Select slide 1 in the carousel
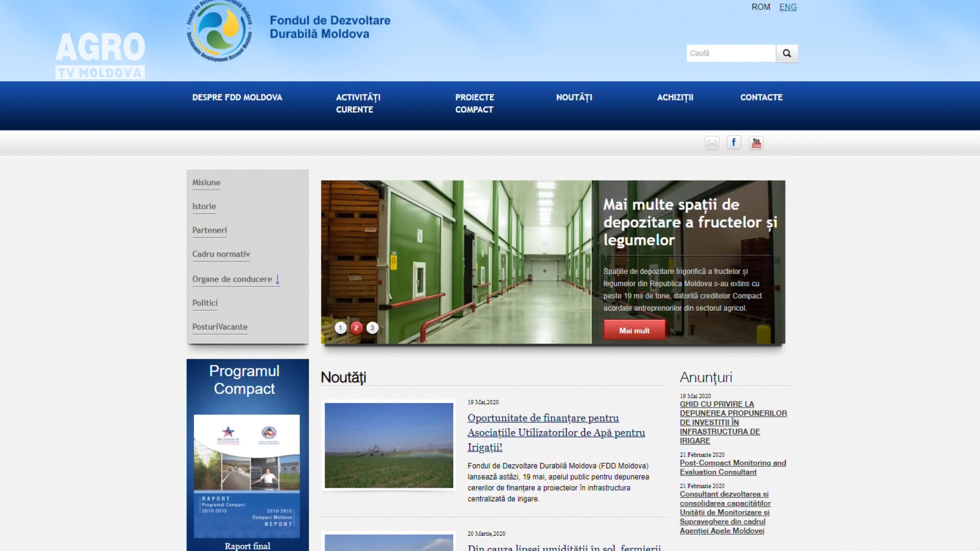The height and width of the screenshot is (551, 980). pyautogui.click(x=340, y=328)
